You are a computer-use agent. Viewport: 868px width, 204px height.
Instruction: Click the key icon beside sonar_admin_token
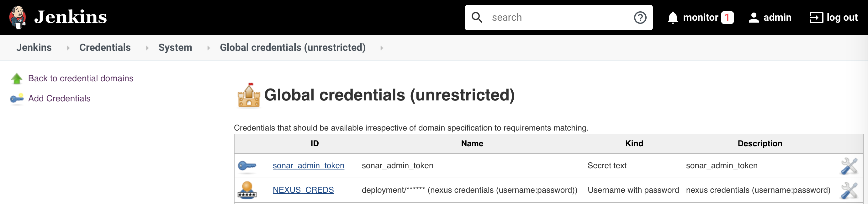(247, 166)
